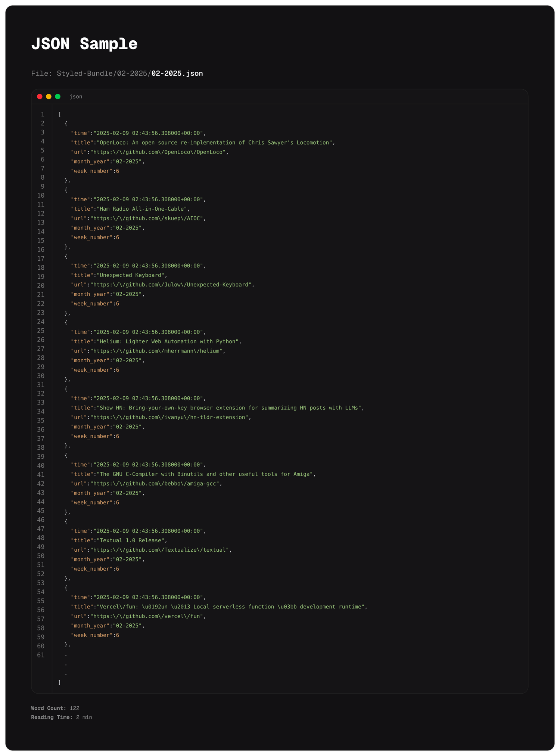Click line number 61 in gutter
This screenshot has height=756, width=560.
pyautogui.click(x=41, y=655)
